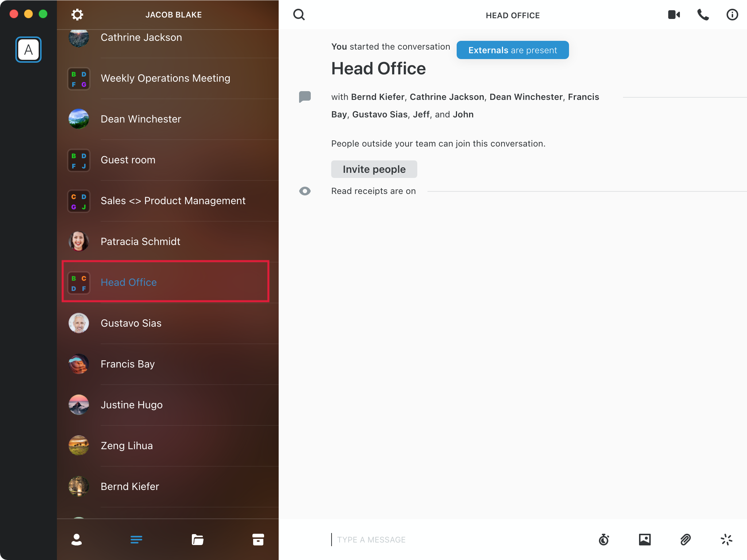747x560 pixels.
Task: Click Guest room group avatar
Action: point(79,160)
